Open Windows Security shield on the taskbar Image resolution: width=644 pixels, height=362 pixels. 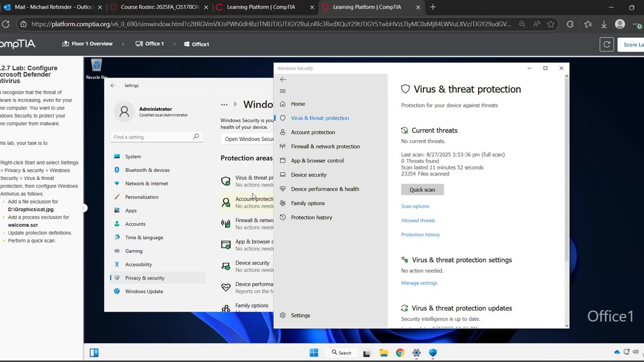click(433, 352)
